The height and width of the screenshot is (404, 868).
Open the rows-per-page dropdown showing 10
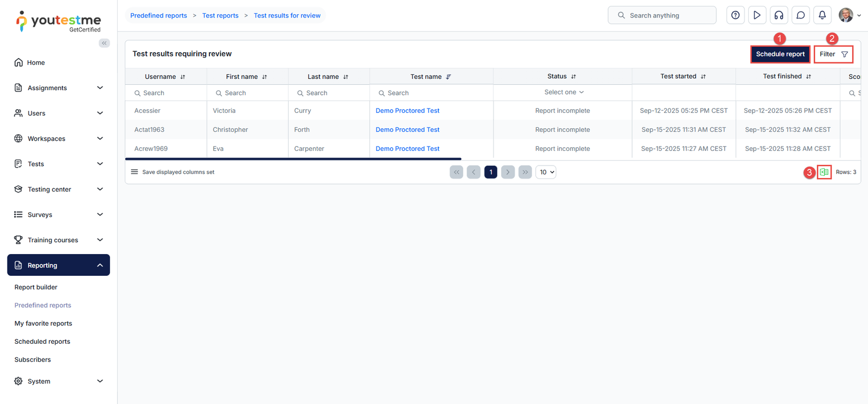546,172
